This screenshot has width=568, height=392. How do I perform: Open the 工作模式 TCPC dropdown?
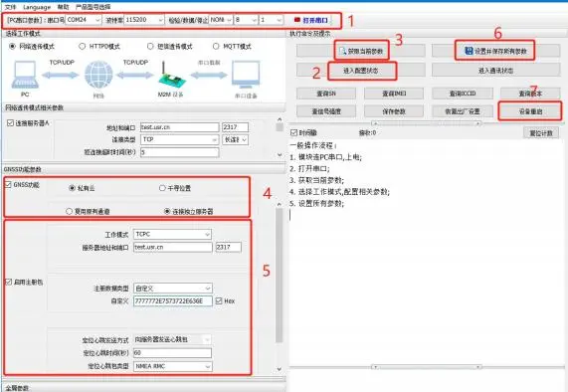tap(172, 235)
